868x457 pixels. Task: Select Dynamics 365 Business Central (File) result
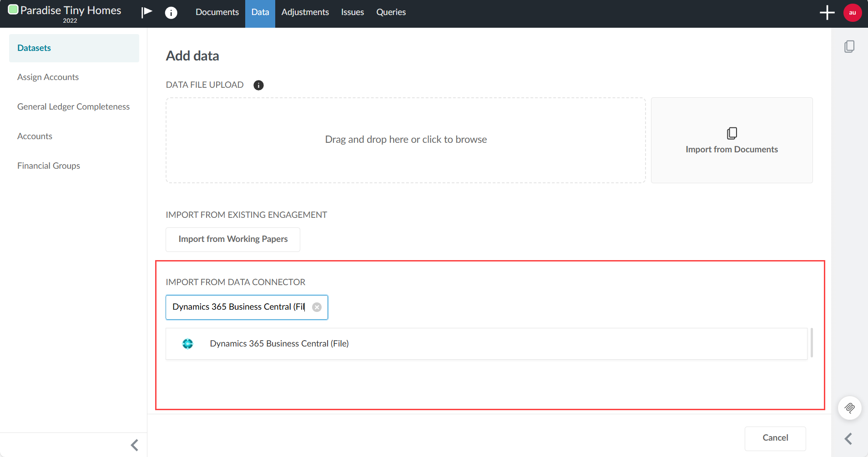click(279, 343)
